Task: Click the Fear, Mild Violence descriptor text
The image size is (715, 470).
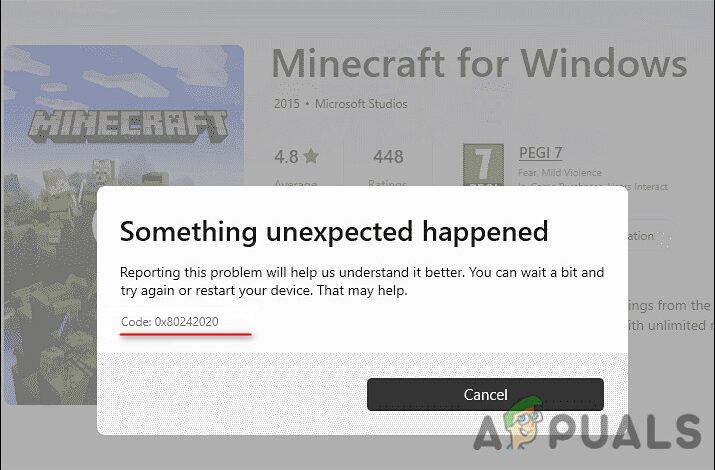Action: pyautogui.click(x=560, y=173)
